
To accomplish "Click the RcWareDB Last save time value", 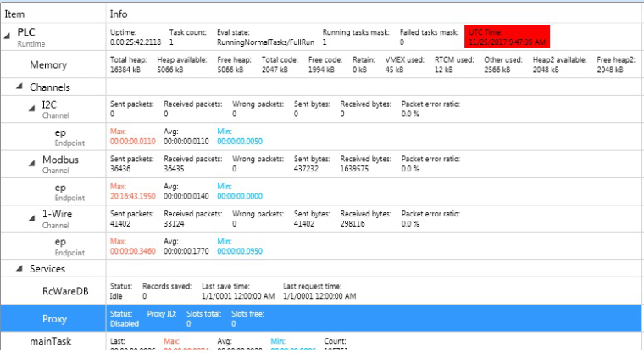I will click(x=237, y=296).
